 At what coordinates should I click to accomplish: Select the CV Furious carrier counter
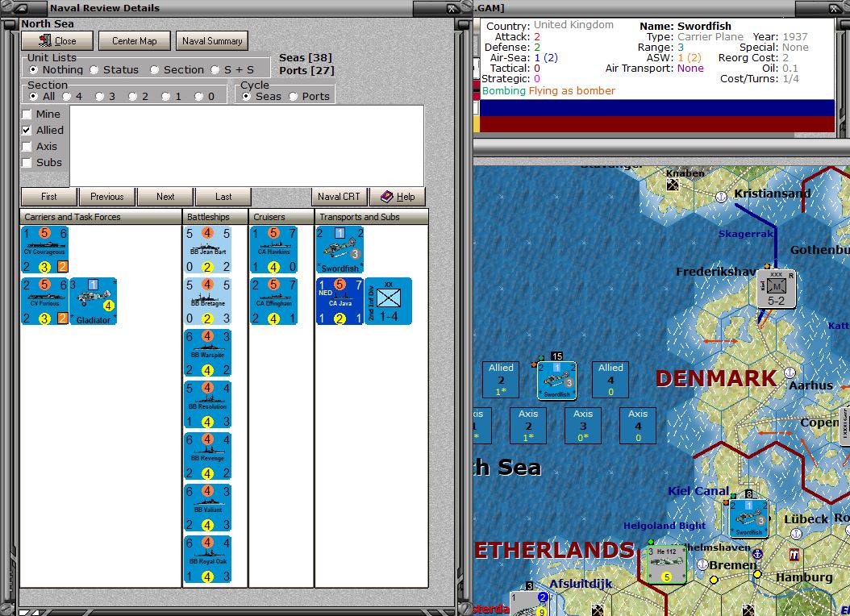point(44,302)
